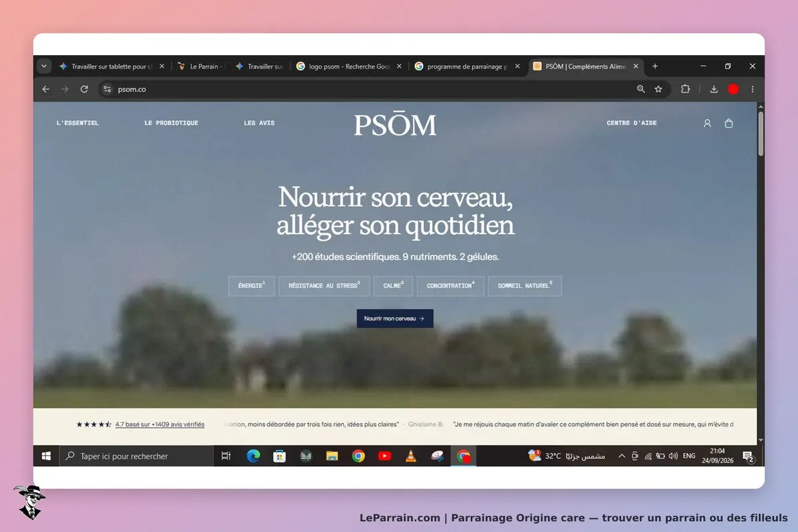Image resolution: width=798 pixels, height=532 pixels.
Task: Click 'Nourrir mon cerveau' button
Action: (395, 319)
